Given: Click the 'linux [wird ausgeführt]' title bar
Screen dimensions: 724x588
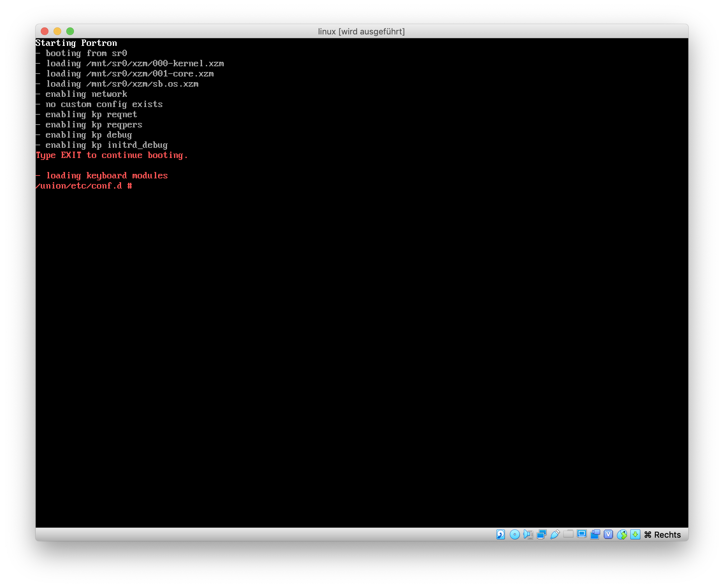Looking at the screenshot, I should [x=361, y=32].
